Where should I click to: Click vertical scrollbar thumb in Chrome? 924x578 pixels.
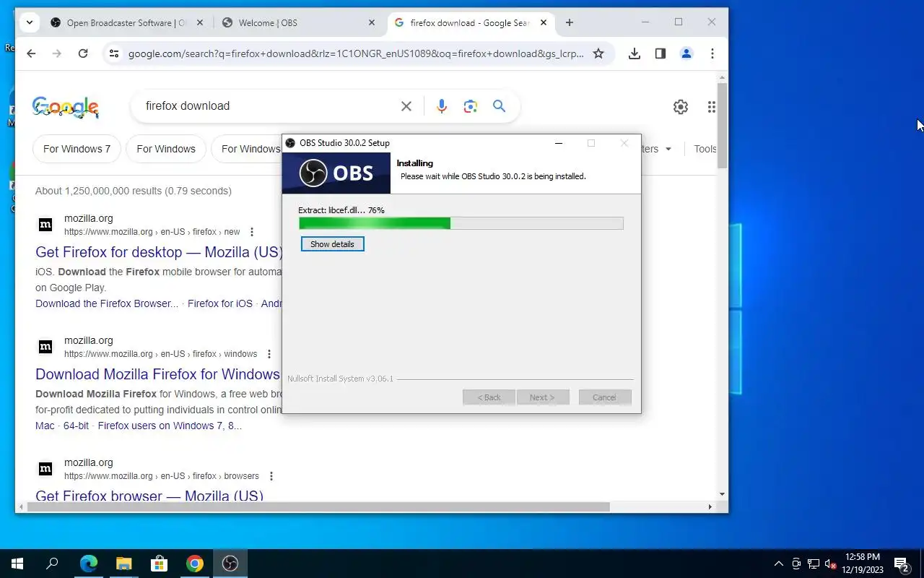click(723, 126)
